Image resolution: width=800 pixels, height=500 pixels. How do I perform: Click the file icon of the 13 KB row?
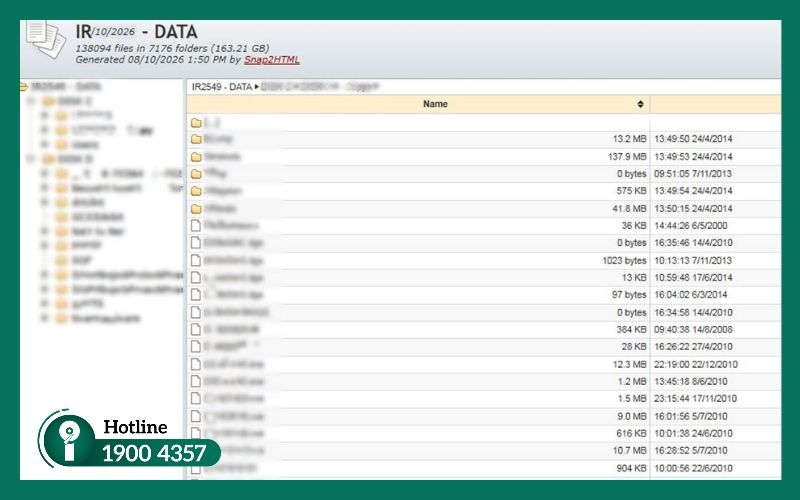195,278
